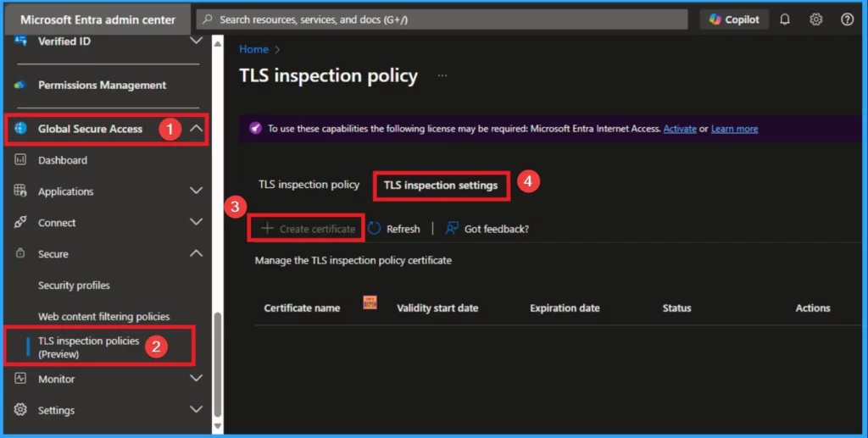Click Permissions Management label
This screenshot has width=868, height=438.
coord(102,86)
